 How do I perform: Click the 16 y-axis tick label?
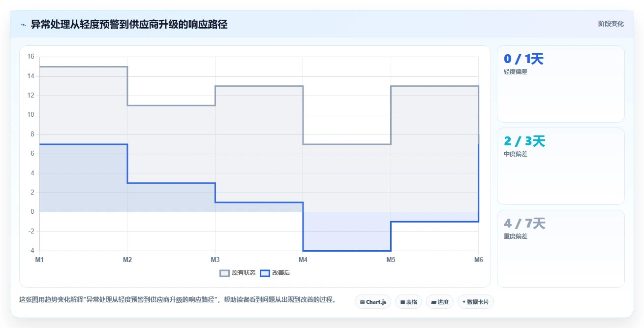[x=31, y=57]
